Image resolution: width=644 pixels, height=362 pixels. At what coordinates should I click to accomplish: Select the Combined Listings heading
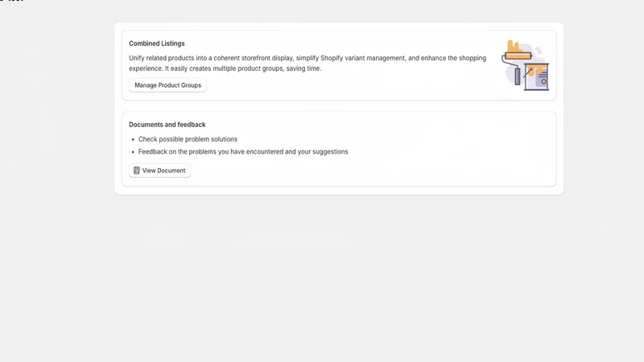157,43
